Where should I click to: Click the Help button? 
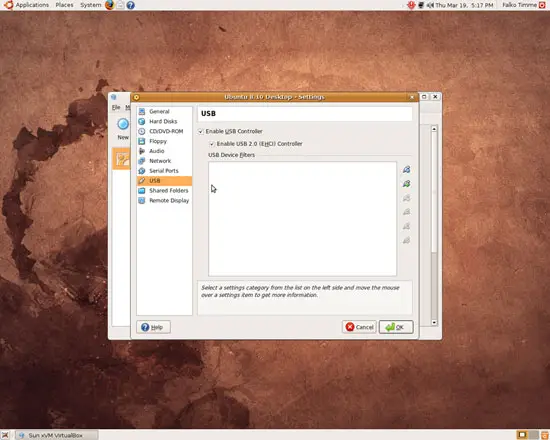153,327
